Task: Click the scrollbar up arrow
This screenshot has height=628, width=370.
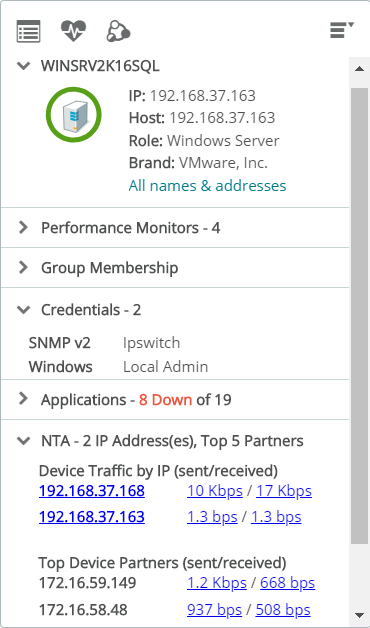Action: 359,68
